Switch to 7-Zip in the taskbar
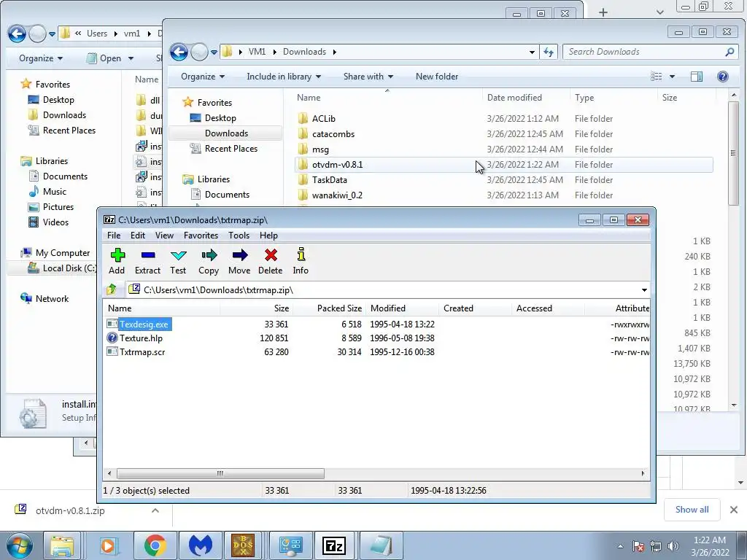 pos(333,545)
